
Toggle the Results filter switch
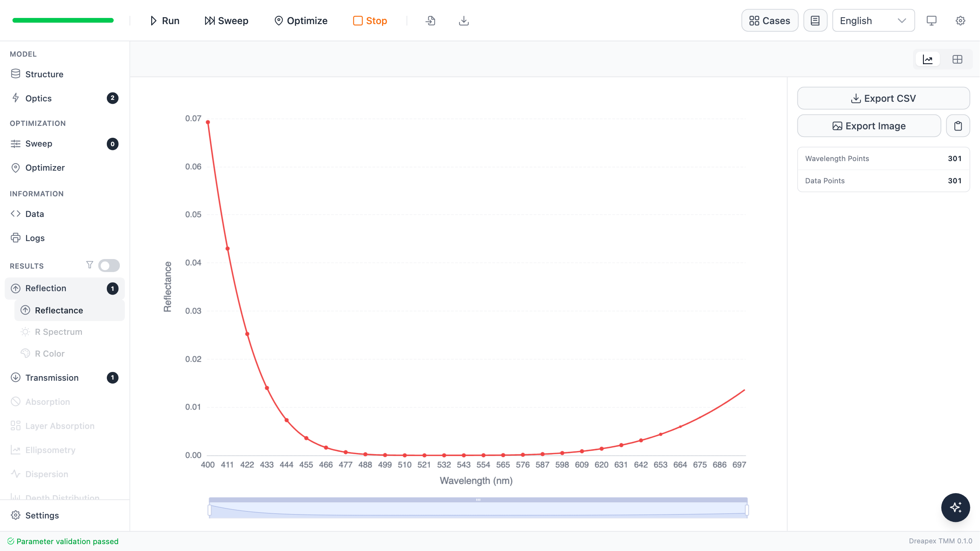pos(109,266)
